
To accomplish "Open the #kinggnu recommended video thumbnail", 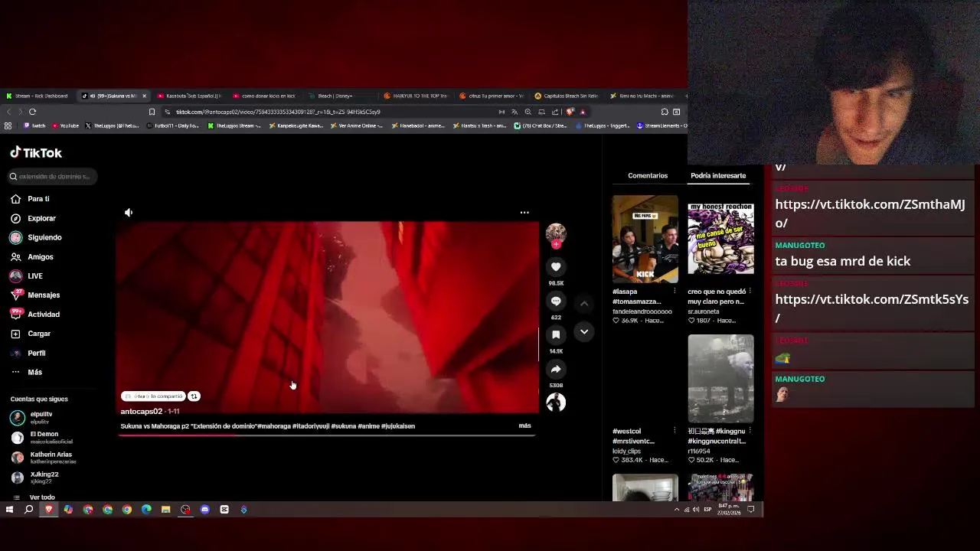I will 720,379.
